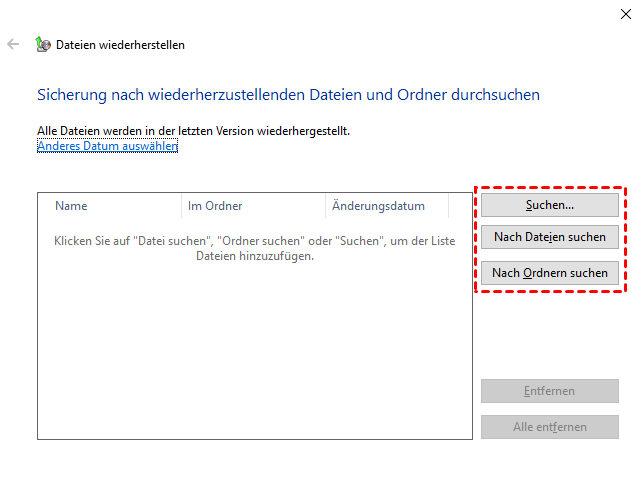Close the restore files window
The width and height of the screenshot is (641, 502).
pyautogui.click(x=625, y=13)
